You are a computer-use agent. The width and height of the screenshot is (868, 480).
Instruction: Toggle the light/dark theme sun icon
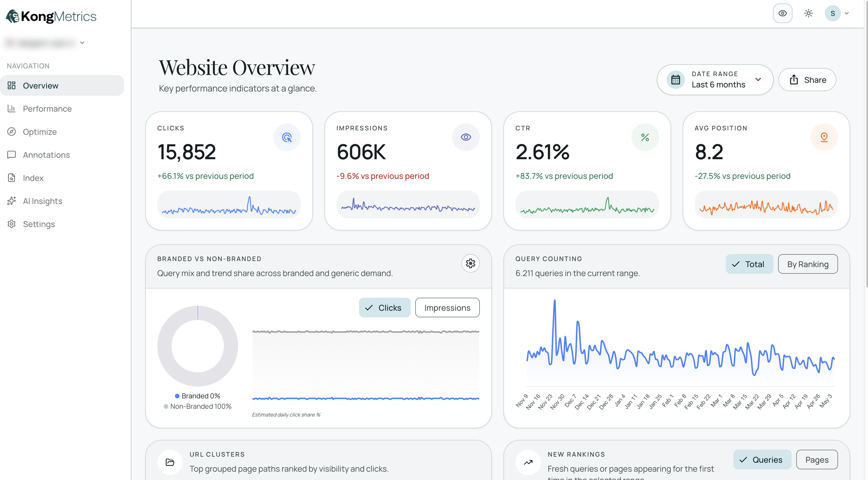point(808,13)
